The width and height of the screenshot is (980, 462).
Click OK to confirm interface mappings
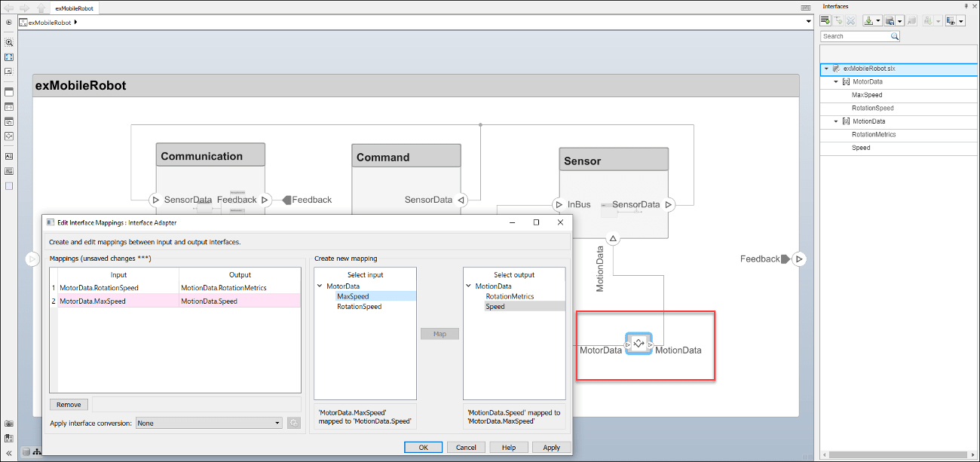pos(423,446)
